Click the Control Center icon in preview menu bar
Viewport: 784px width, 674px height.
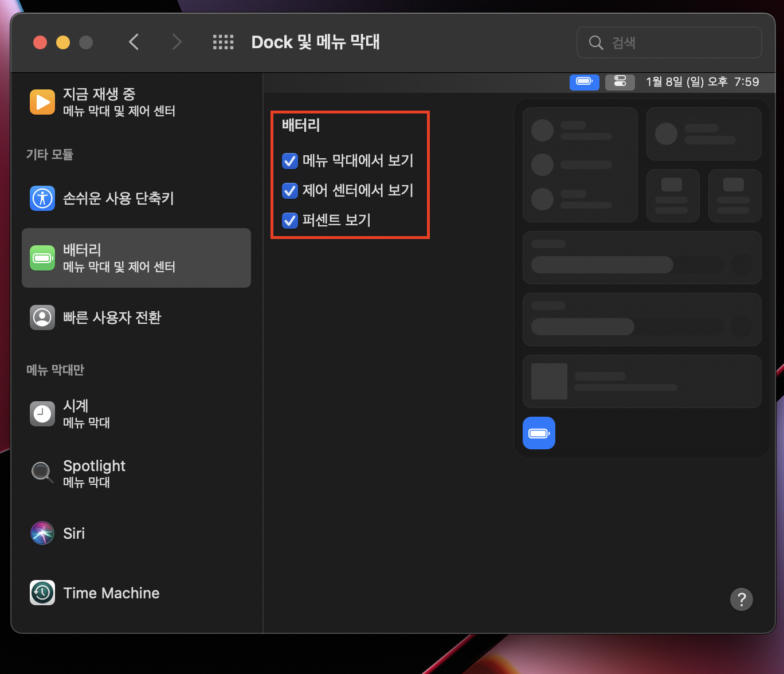(620, 81)
